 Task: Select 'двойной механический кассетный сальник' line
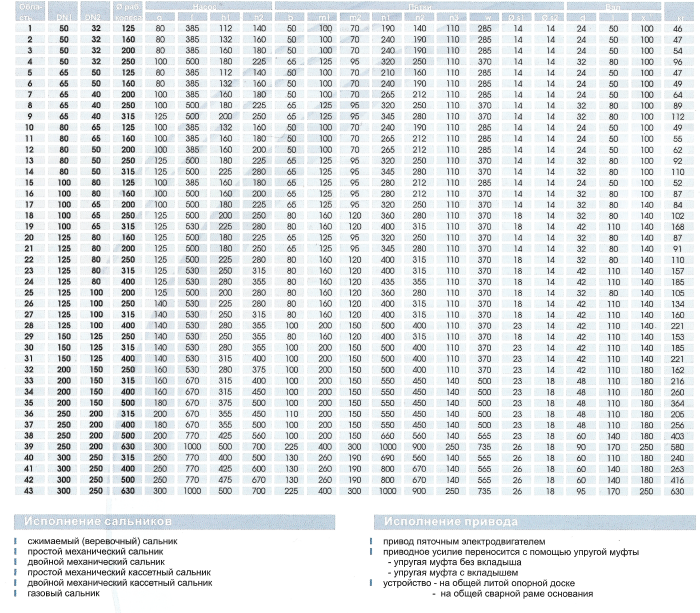coord(120,583)
